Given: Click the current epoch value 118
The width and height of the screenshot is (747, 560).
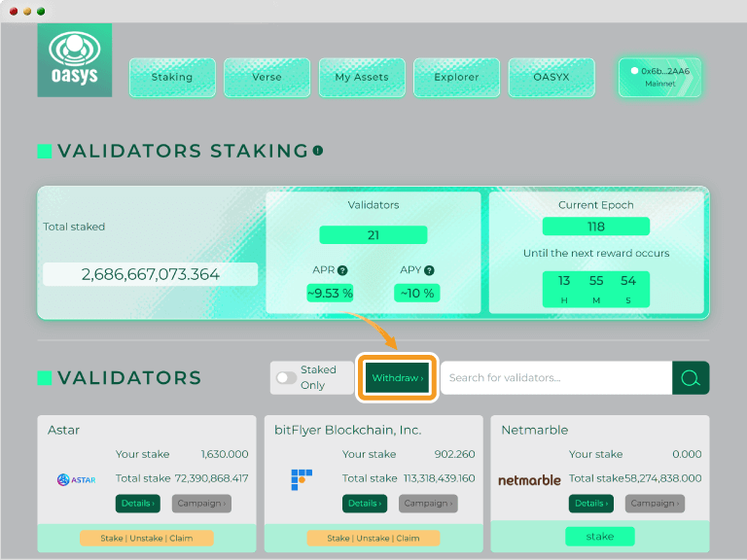Looking at the screenshot, I should 596,227.
